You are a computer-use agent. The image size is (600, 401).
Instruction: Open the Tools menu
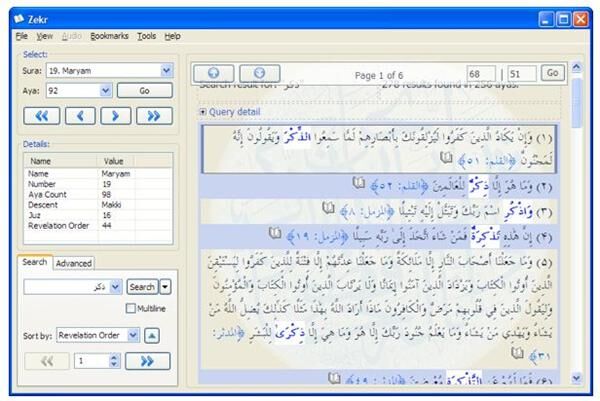[x=147, y=36]
